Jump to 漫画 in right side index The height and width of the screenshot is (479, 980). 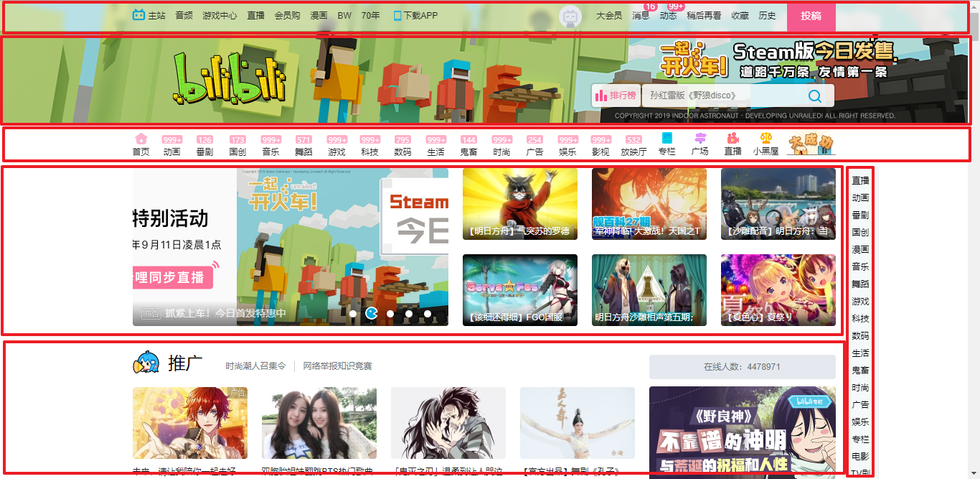[860, 250]
